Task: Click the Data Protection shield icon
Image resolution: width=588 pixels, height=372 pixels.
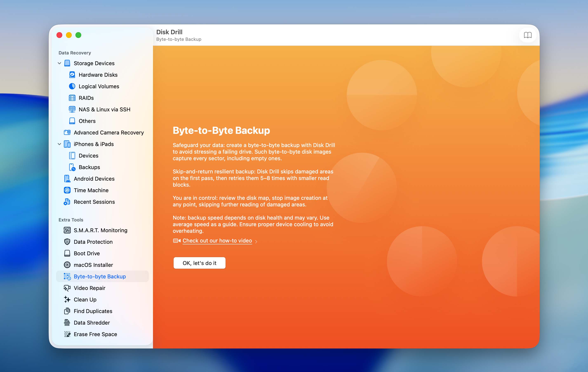Action: click(x=67, y=242)
